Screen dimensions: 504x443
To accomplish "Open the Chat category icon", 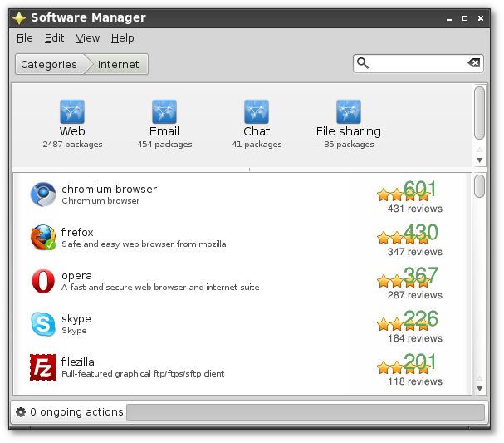I will [257, 111].
